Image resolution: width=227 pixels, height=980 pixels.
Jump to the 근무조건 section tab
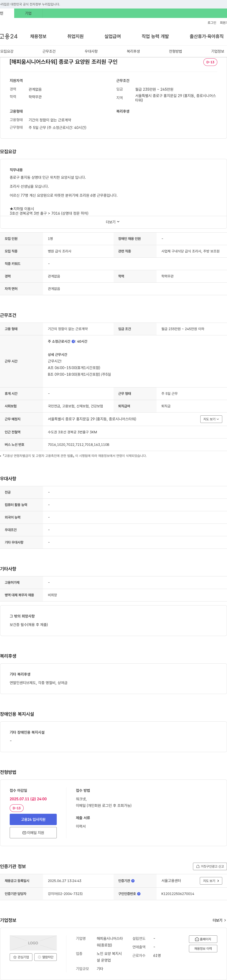(49, 51)
